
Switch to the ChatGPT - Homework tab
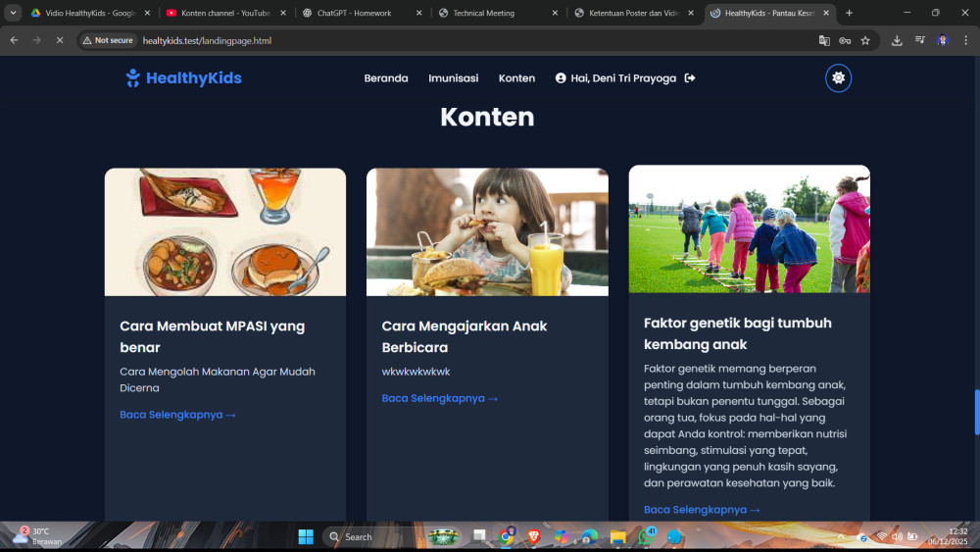[354, 13]
